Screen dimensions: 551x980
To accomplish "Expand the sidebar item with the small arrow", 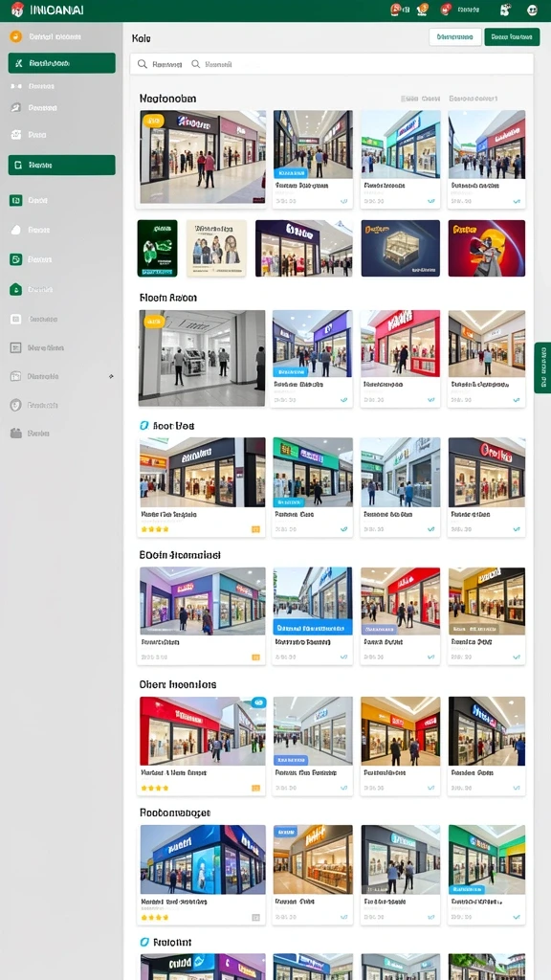I will [61, 376].
